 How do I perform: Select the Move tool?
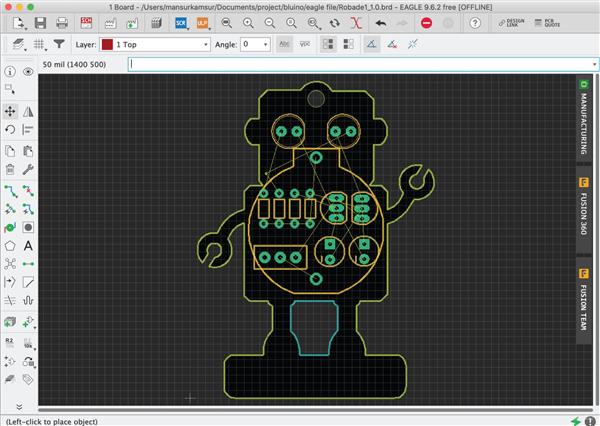[x=10, y=111]
